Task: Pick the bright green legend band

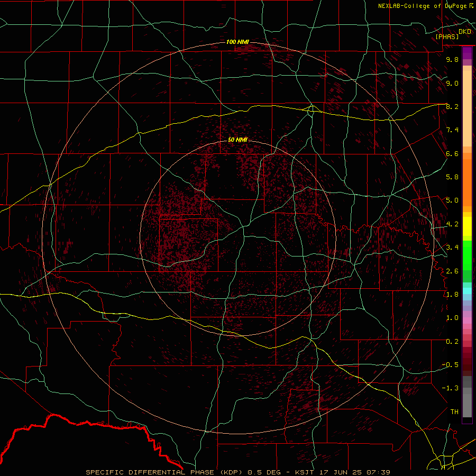Action: (467, 255)
